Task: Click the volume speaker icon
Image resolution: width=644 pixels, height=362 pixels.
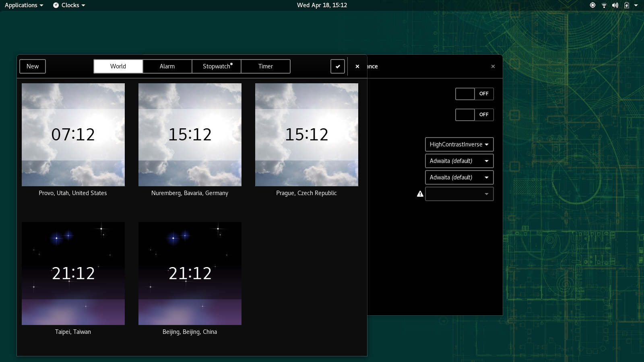Action: pos(615,5)
